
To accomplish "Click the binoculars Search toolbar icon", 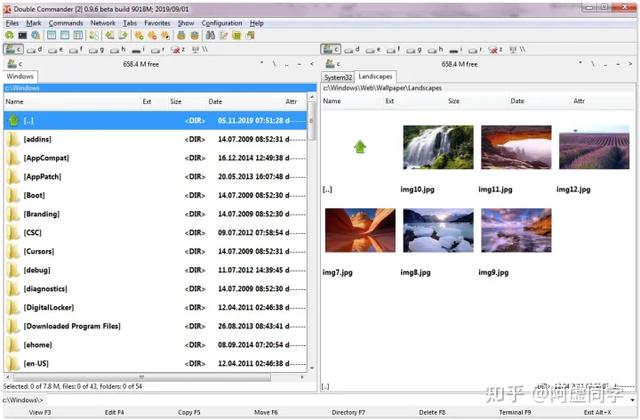I will coord(210,36).
